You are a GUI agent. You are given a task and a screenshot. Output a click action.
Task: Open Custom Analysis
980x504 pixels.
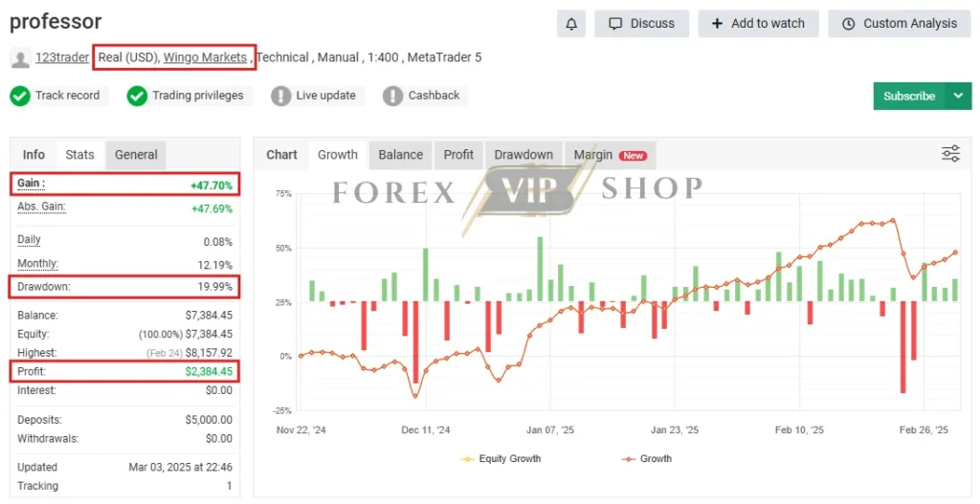click(900, 24)
